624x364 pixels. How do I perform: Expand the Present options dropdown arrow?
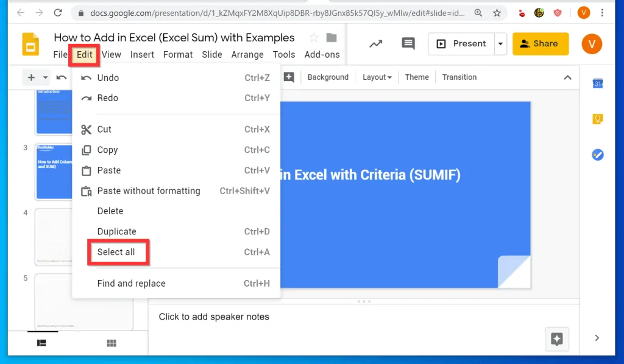coord(501,44)
